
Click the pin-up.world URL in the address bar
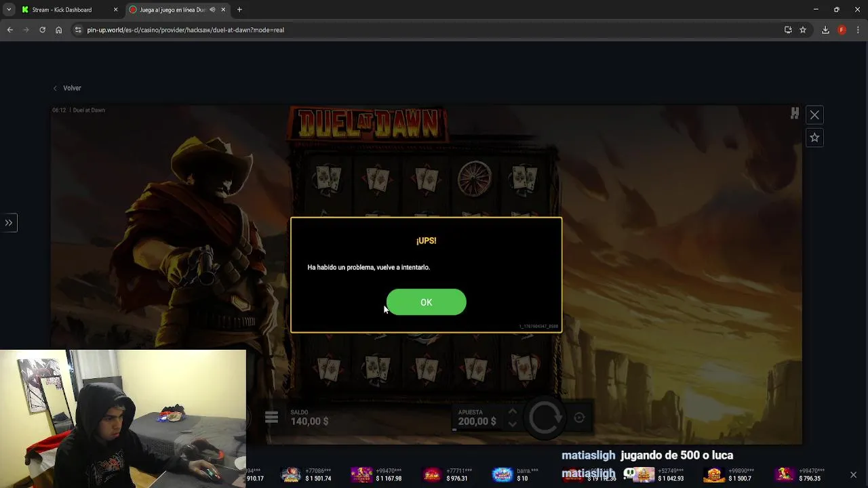[x=185, y=30]
